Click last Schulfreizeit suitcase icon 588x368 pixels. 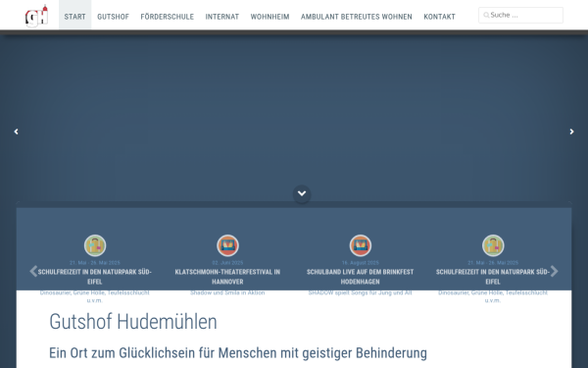click(493, 245)
